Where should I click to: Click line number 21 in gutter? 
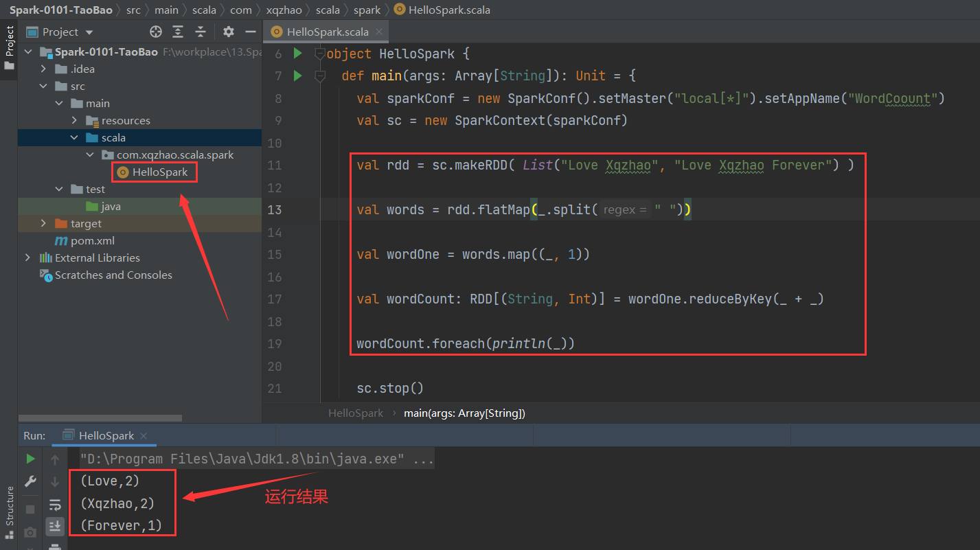274,389
